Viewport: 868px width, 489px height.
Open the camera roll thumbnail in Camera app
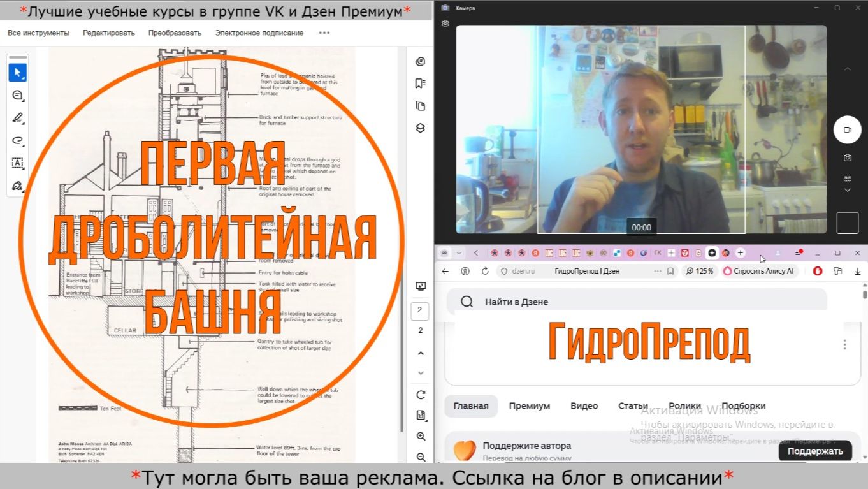click(x=848, y=223)
